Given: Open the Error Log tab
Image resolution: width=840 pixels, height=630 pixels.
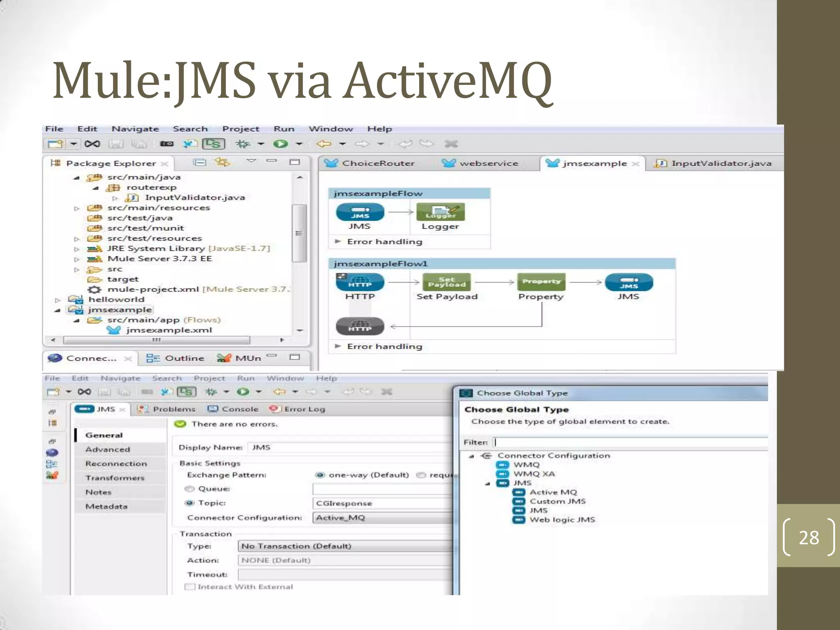Looking at the screenshot, I should 297,409.
